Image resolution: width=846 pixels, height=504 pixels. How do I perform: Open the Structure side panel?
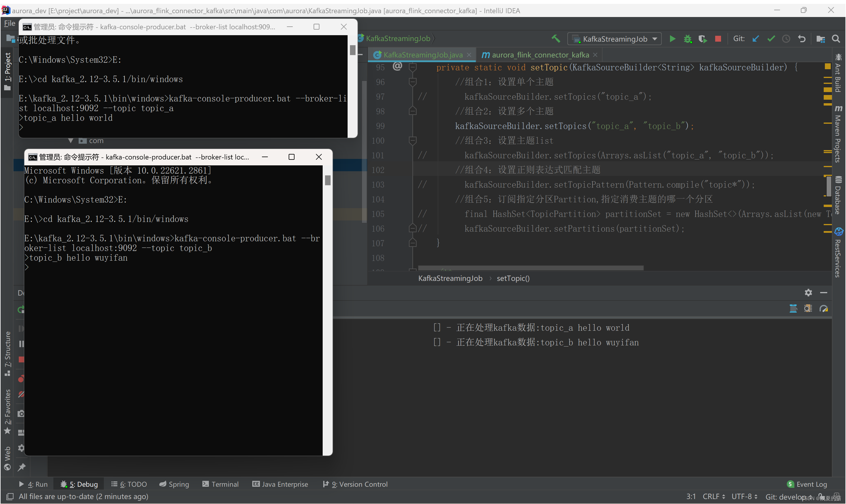coord(7,353)
